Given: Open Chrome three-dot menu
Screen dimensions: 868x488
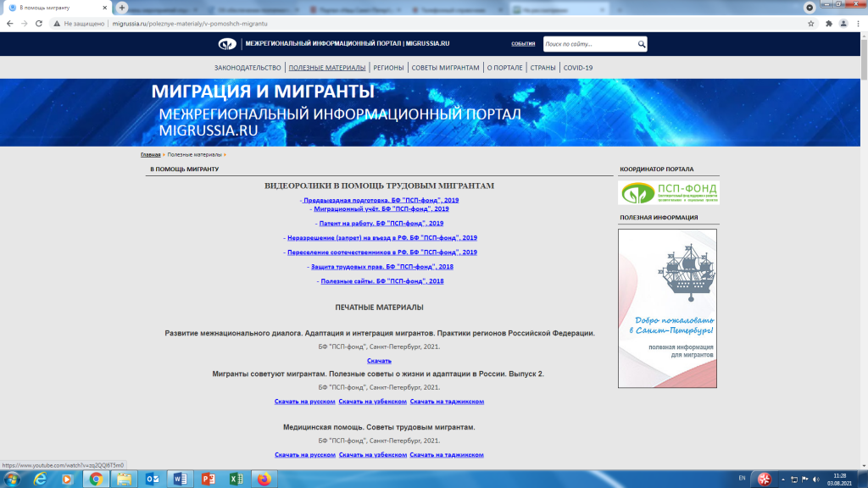Looking at the screenshot, I should [x=858, y=24].
